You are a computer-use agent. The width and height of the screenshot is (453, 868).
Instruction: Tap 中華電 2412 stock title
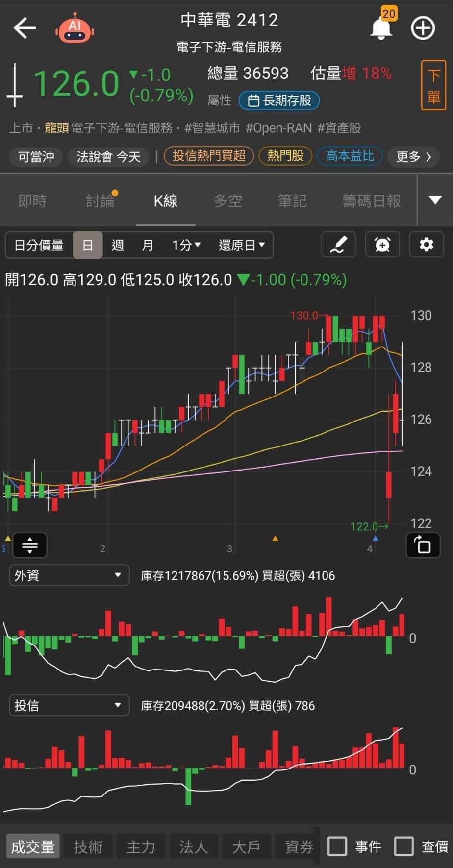click(229, 20)
